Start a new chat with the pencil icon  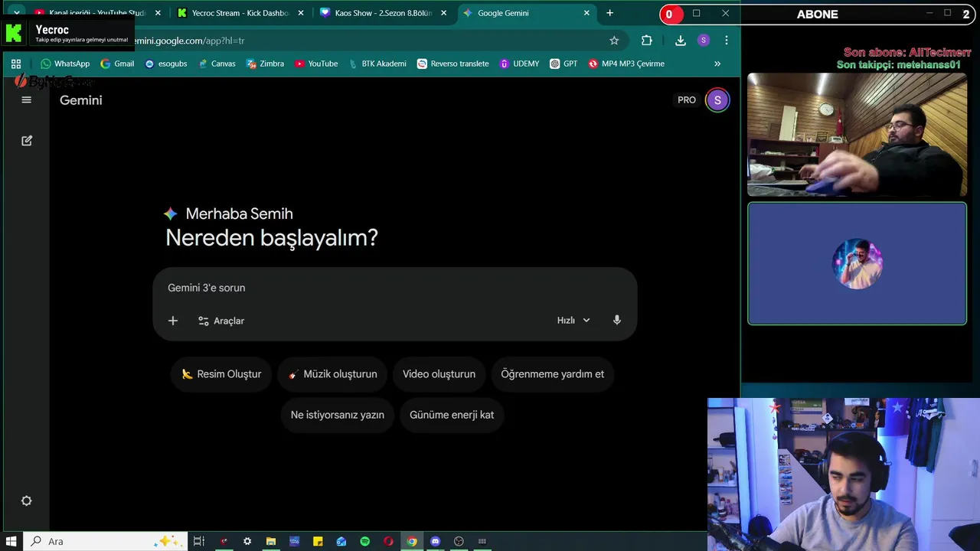(27, 141)
